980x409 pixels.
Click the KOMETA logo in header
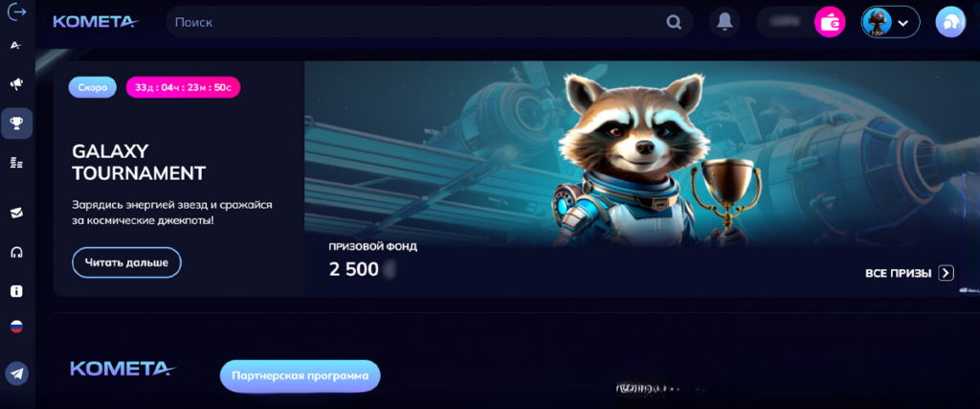tap(96, 23)
